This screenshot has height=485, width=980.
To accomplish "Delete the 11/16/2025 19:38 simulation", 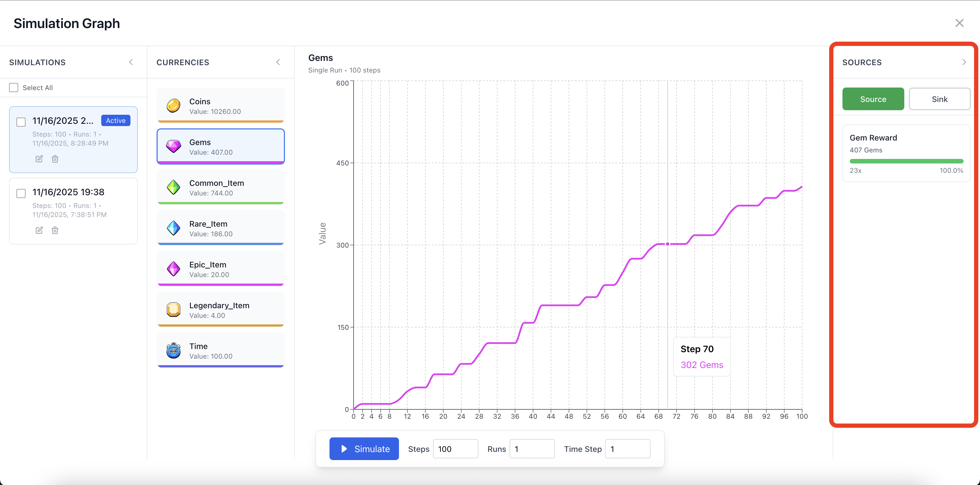I will 55,230.
